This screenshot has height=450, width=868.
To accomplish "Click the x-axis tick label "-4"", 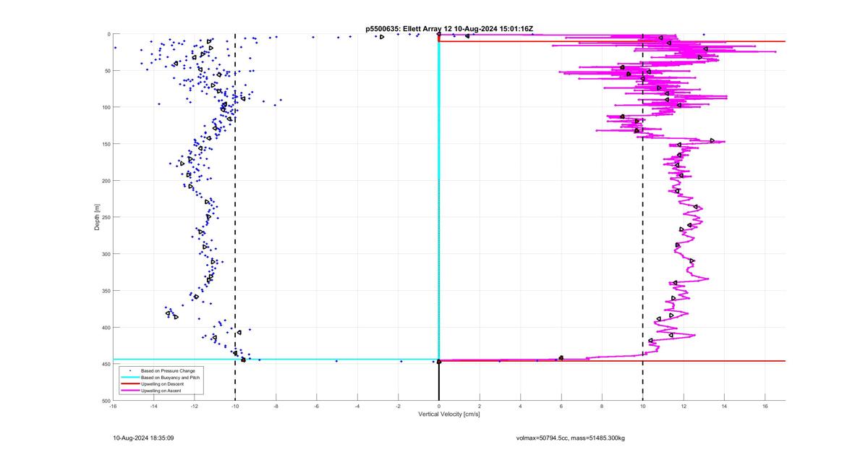I will click(x=357, y=407).
